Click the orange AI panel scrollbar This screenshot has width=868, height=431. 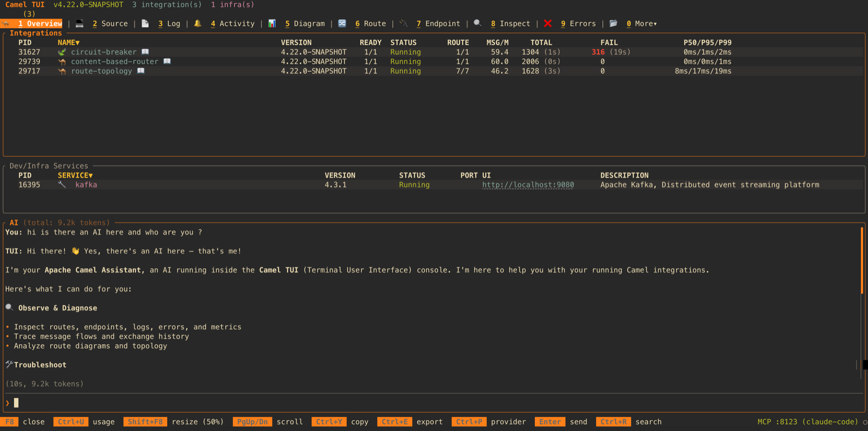pyautogui.click(x=861, y=261)
